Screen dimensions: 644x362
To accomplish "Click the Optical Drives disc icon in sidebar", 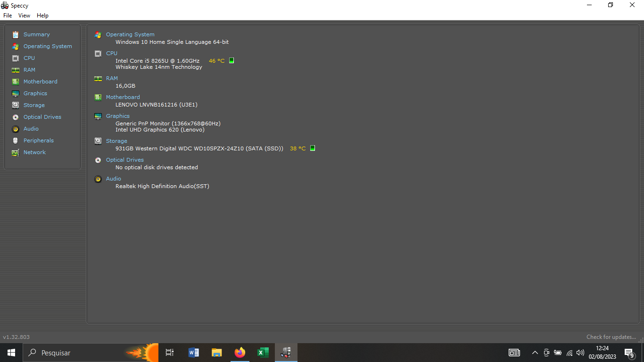I will coord(16,117).
